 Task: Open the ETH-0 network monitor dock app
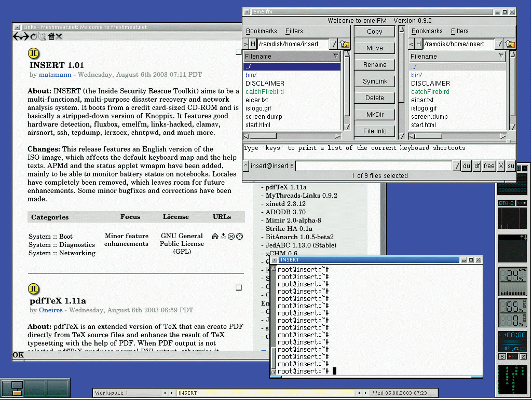click(513, 215)
